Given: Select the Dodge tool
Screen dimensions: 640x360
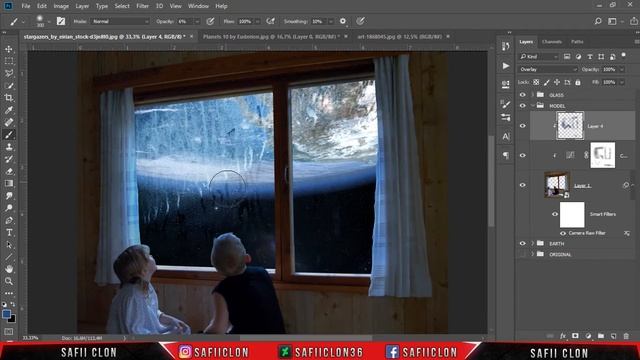Looking at the screenshot, I should [9, 208].
